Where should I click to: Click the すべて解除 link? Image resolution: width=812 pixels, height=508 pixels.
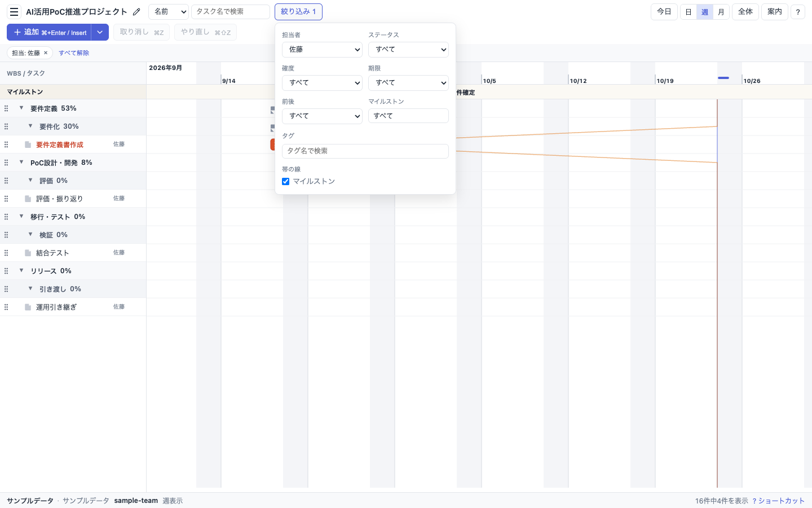coord(74,53)
